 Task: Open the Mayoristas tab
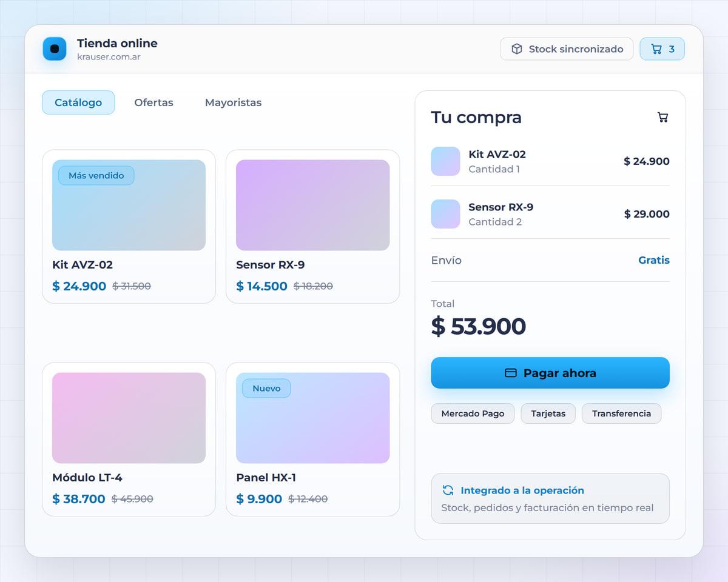point(233,102)
